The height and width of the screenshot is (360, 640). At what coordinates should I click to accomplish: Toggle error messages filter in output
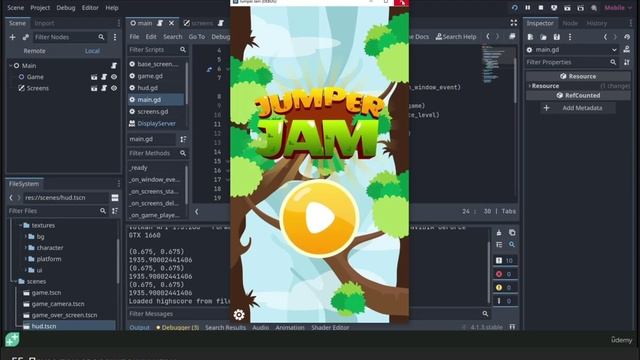(505, 274)
